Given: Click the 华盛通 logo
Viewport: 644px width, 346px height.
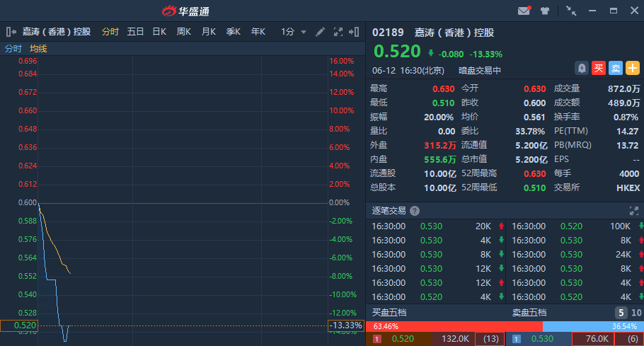Looking at the screenshot, I should [x=185, y=11].
